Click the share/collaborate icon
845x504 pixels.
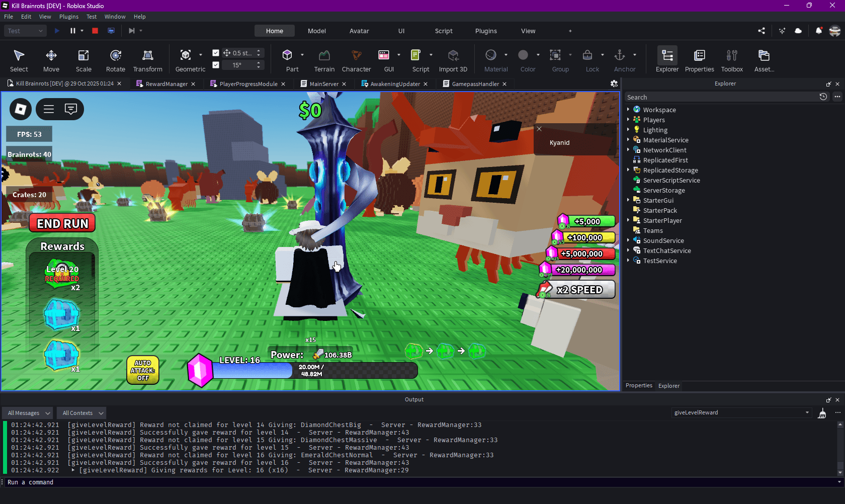pos(762,31)
